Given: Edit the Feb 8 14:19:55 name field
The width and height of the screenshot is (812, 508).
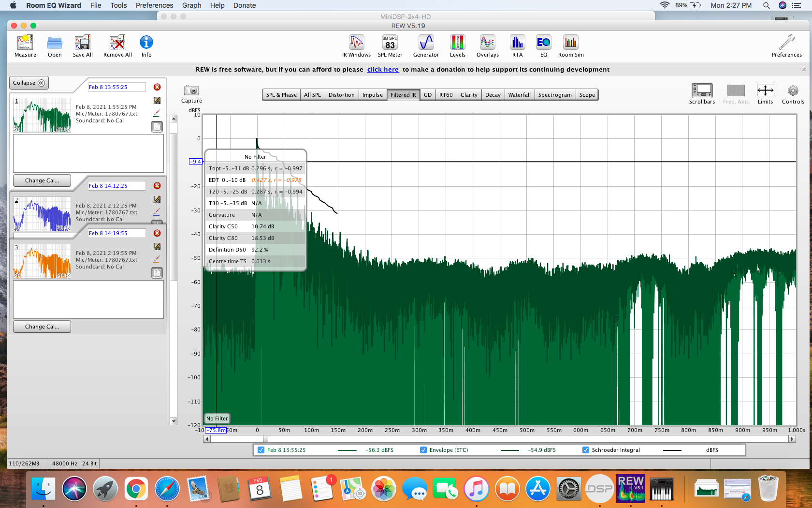Looking at the screenshot, I should point(116,233).
